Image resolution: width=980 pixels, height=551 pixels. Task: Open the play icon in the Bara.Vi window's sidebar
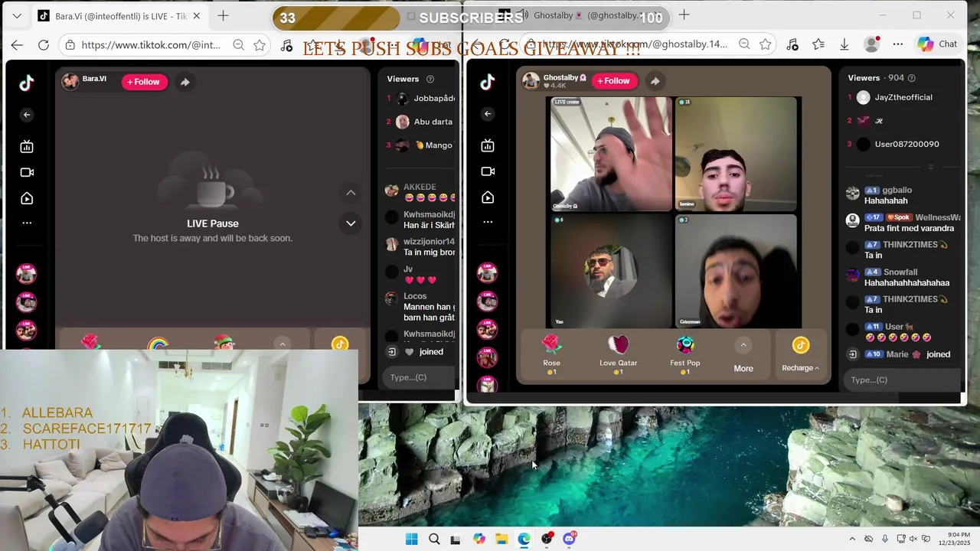pos(27,198)
